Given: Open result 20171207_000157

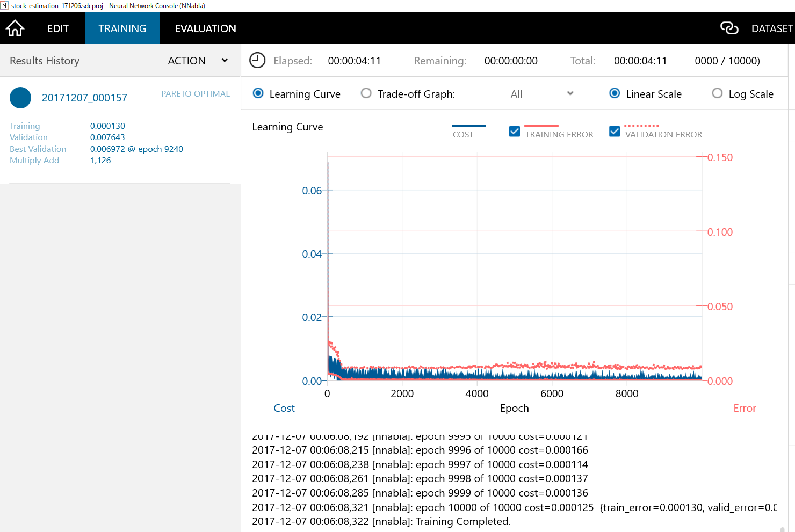Looking at the screenshot, I should point(84,98).
